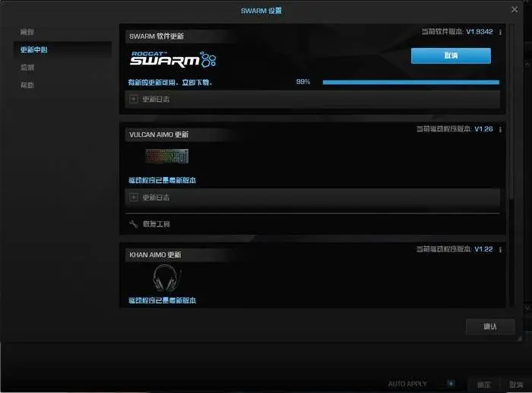Screen dimensions: 532x393
Task: Expand 更新日志 under SWARM 软件更新
Action: tap(312, 99)
